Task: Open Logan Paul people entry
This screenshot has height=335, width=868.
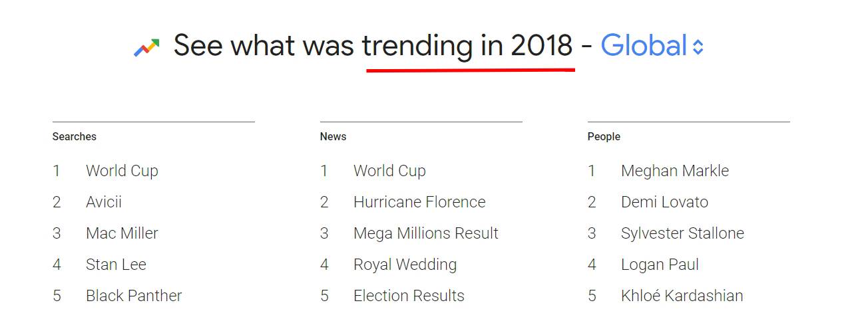Action: coord(660,265)
